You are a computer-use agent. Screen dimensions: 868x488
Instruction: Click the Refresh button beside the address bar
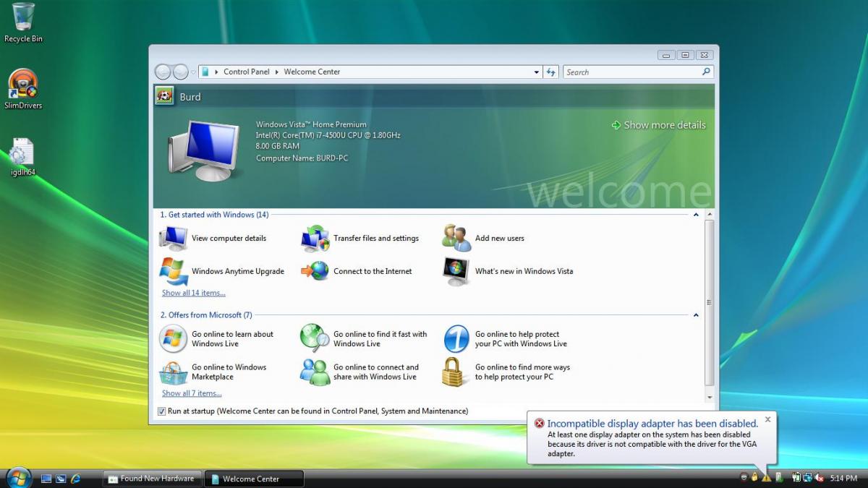click(551, 72)
